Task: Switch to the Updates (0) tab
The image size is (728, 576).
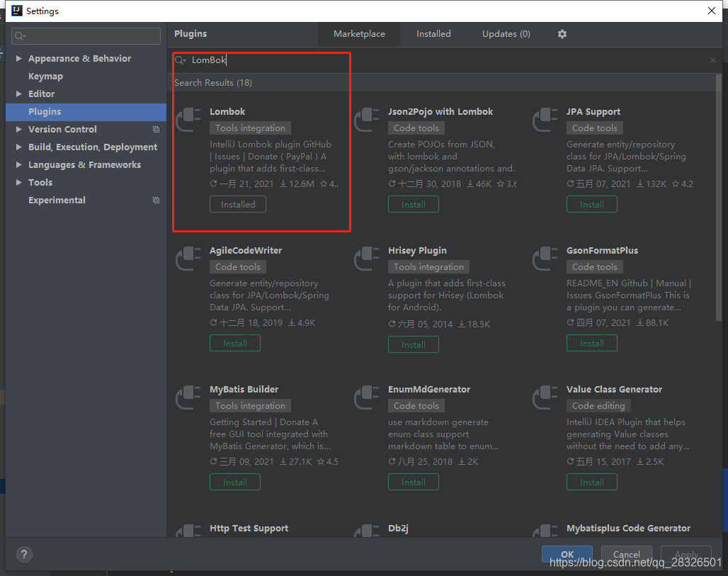Action: click(506, 34)
